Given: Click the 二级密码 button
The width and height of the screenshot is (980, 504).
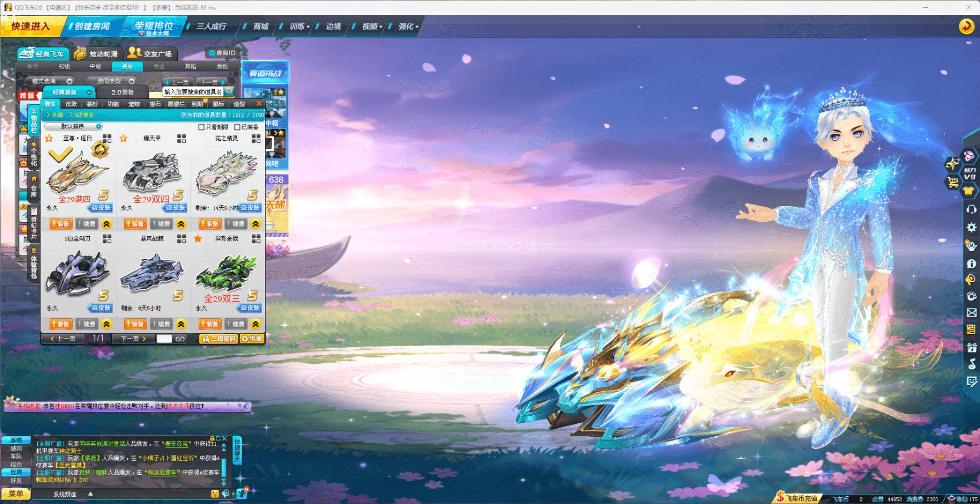Looking at the screenshot, I should (219, 338).
